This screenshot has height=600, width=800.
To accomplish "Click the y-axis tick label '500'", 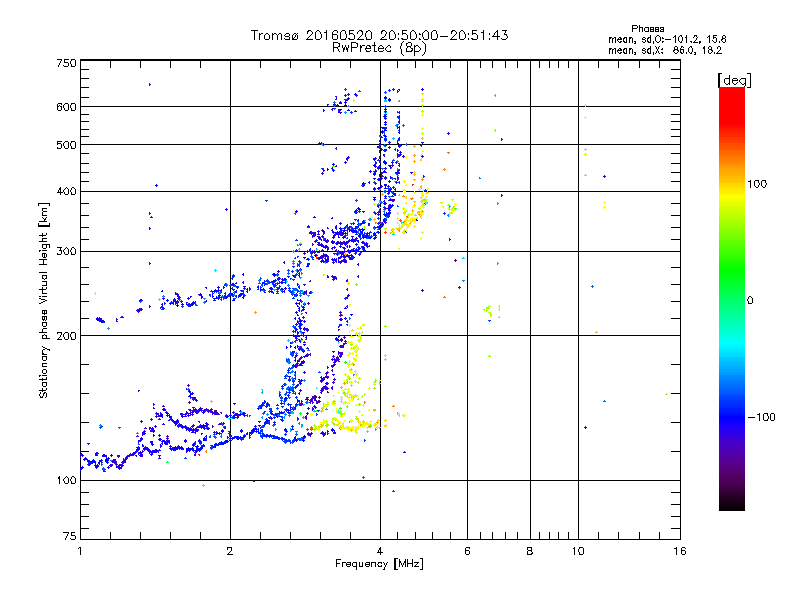I will [x=66, y=145].
